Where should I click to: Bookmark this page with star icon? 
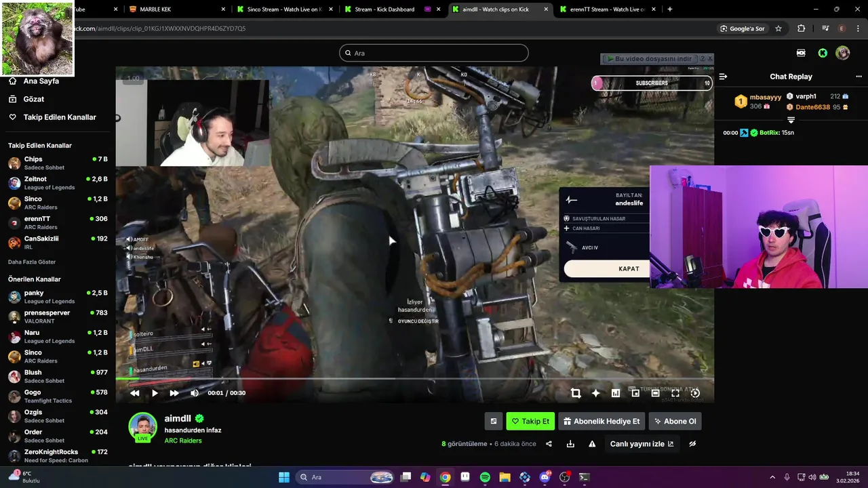pyautogui.click(x=778, y=28)
